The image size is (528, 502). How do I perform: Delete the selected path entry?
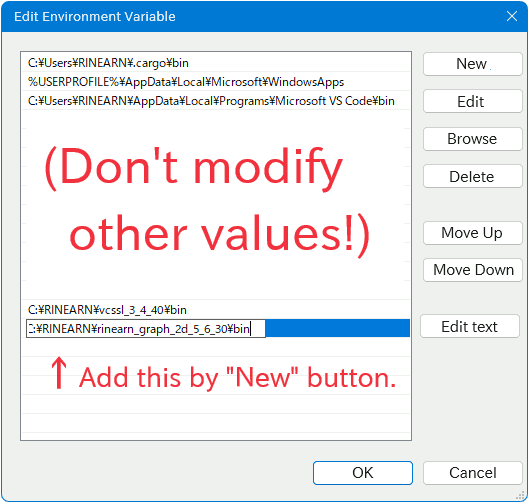pos(472,176)
